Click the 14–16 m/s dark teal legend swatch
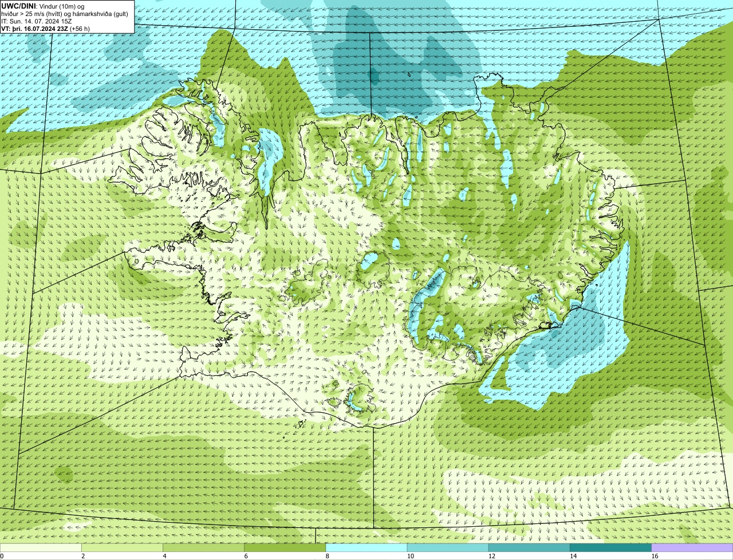This screenshot has height=560, width=733. pos(610,548)
